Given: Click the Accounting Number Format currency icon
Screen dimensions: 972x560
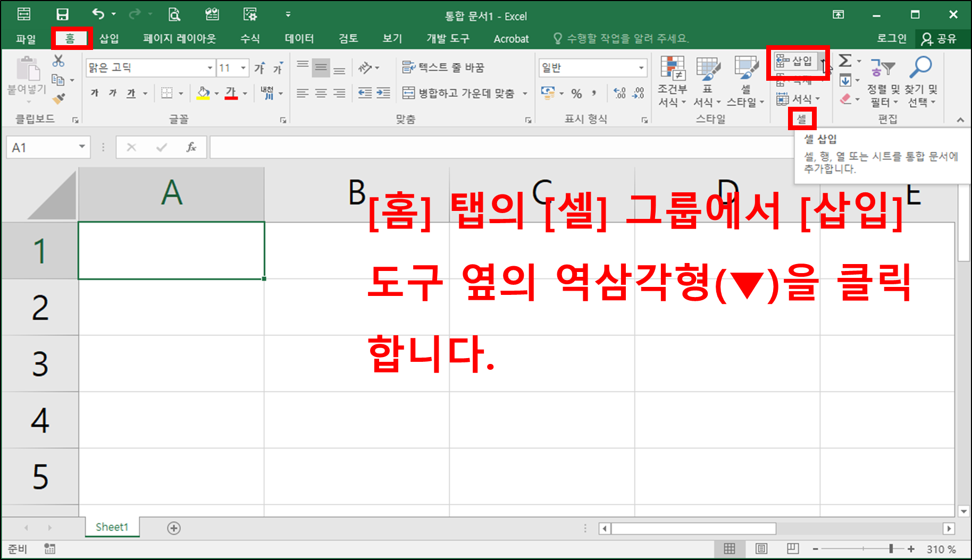Looking at the screenshot, I should pyautogui.click(x=548, y=93).
